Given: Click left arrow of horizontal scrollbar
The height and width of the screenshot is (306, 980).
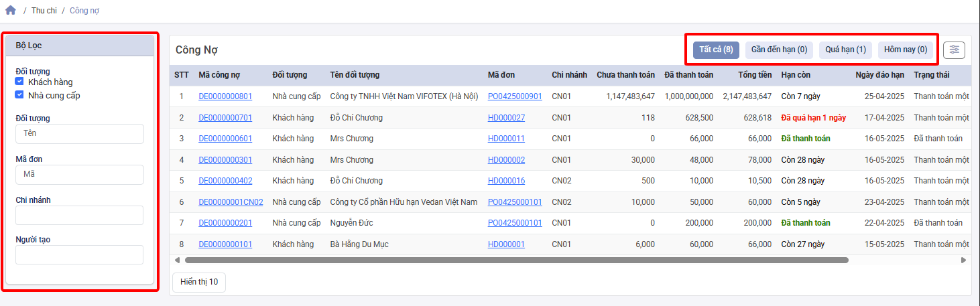Looking at the screenshot, I should tap(178, 260).
